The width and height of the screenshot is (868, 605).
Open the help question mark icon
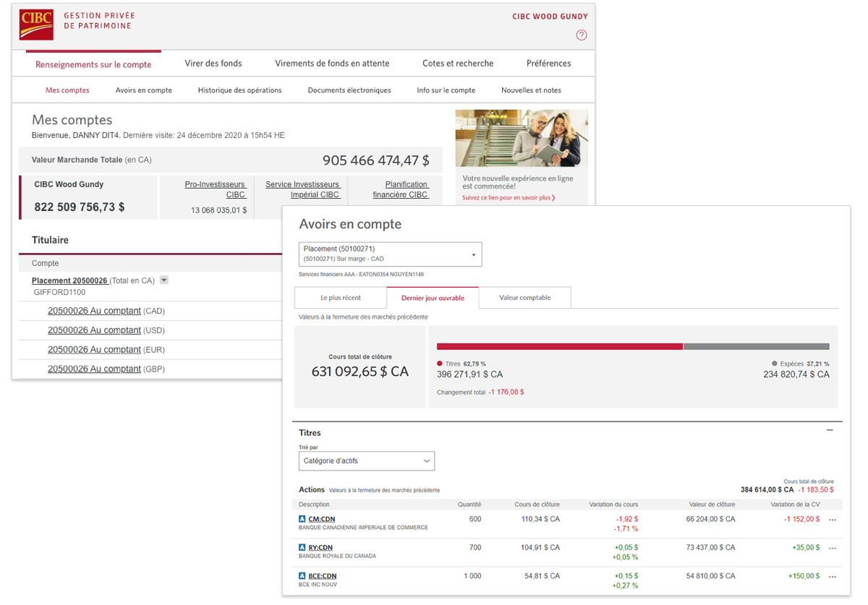tap(582, 35)
